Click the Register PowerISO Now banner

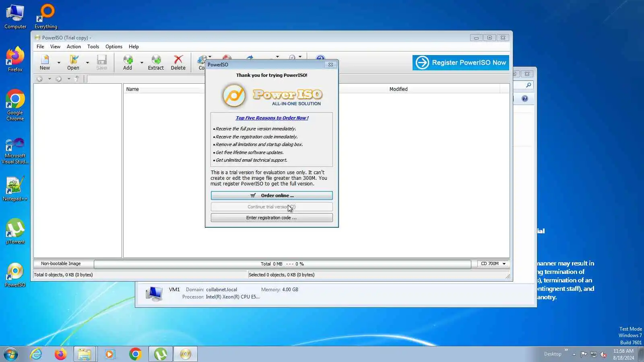point(461,63)
